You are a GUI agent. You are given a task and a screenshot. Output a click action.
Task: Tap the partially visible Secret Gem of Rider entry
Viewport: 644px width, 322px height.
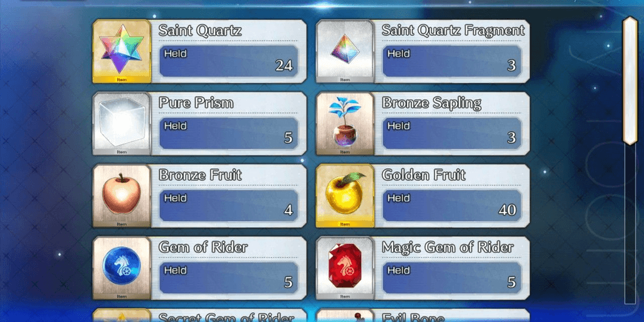199,315
